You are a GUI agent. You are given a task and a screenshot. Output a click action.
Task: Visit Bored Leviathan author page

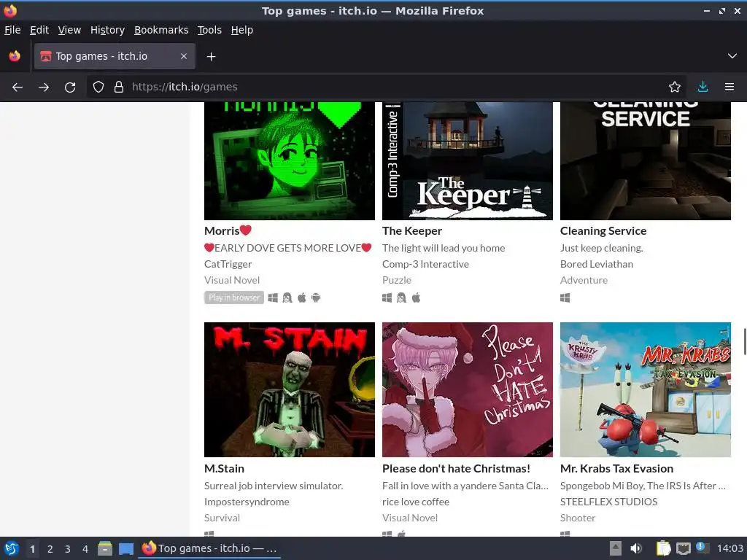click(597, 264)
